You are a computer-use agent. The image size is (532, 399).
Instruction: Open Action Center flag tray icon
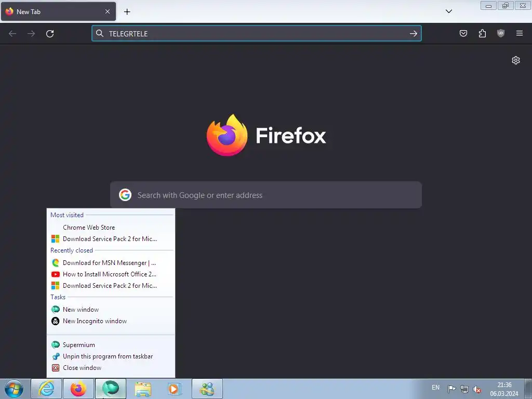[451, 389]
